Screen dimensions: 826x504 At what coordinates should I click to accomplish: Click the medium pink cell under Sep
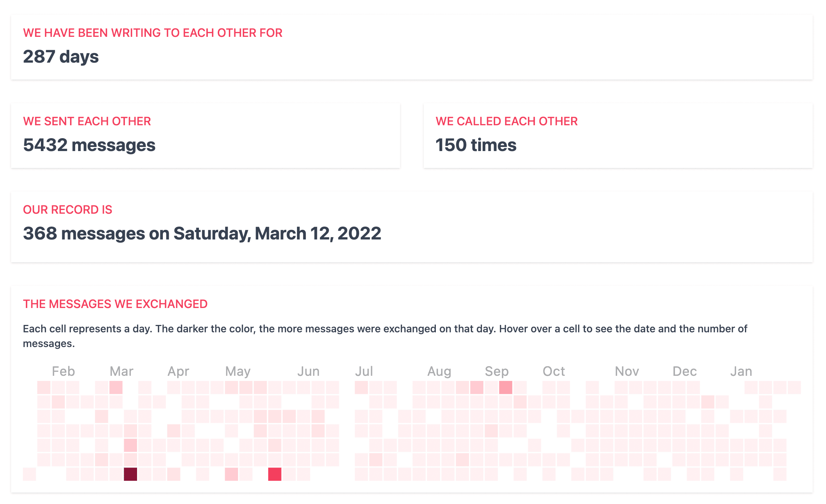coord(506,388)
